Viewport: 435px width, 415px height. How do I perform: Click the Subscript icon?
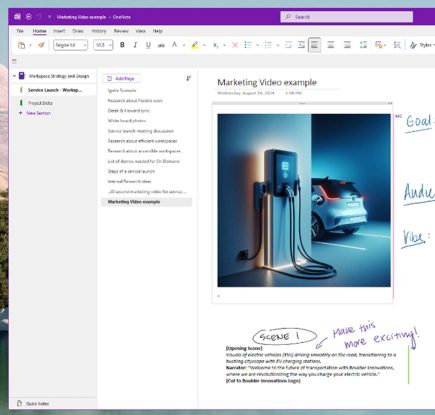pyautogui.click(x=215, y=45)
